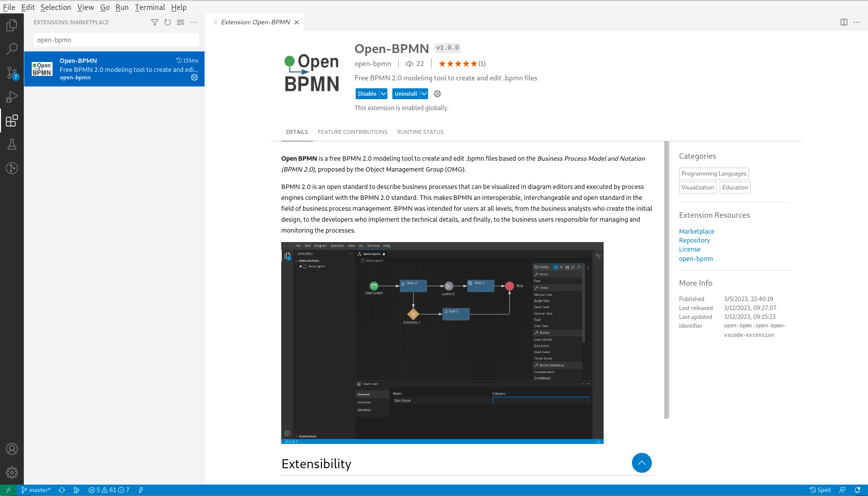Click the lightning bolt icon in the status bar
The width and height of the screenshot is (868, 496).
pos(141,490)
